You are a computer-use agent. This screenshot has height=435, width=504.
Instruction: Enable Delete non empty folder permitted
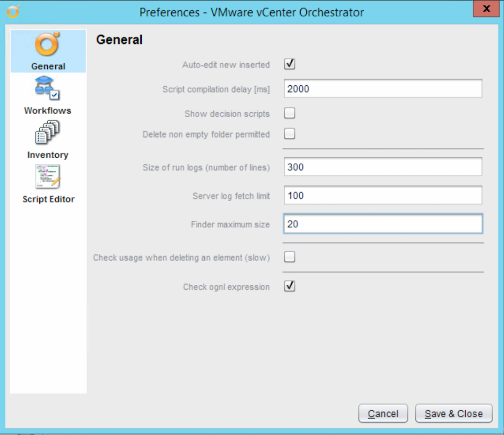[x=289, y=134]
